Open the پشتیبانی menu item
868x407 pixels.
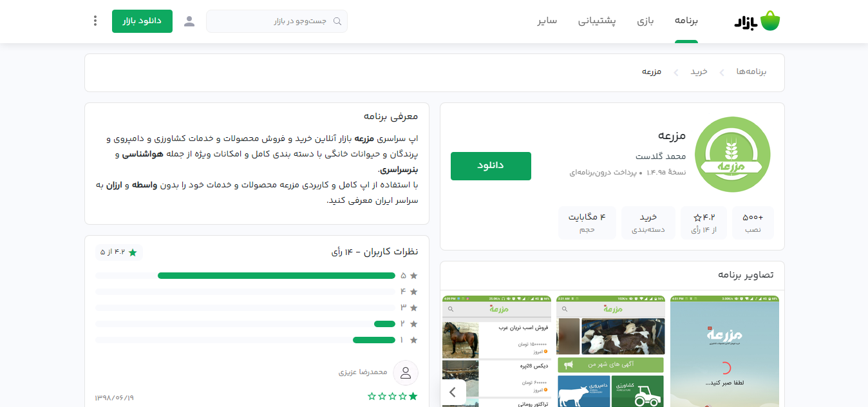click(597, 21)
